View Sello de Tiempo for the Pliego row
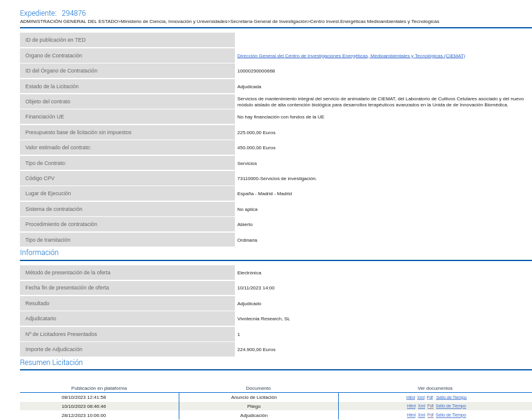Image resolution: width=532 pixels, height=420 pixels. [451, 405]
